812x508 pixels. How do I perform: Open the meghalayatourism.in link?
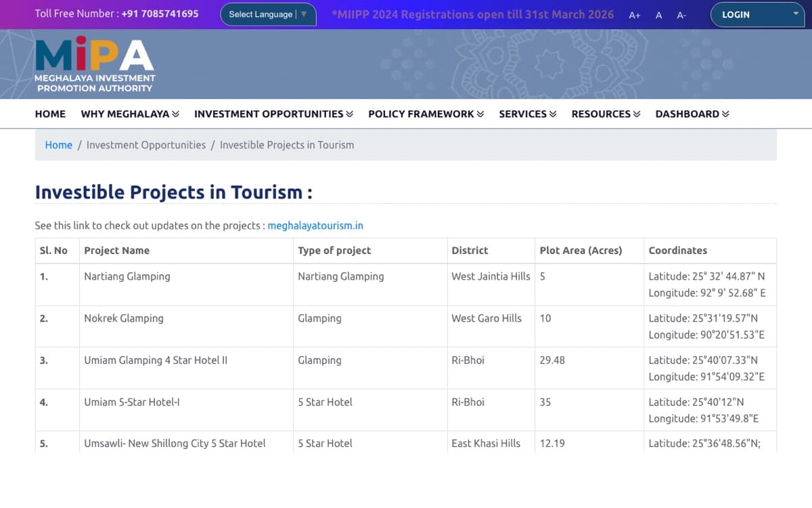pos(315,226)
